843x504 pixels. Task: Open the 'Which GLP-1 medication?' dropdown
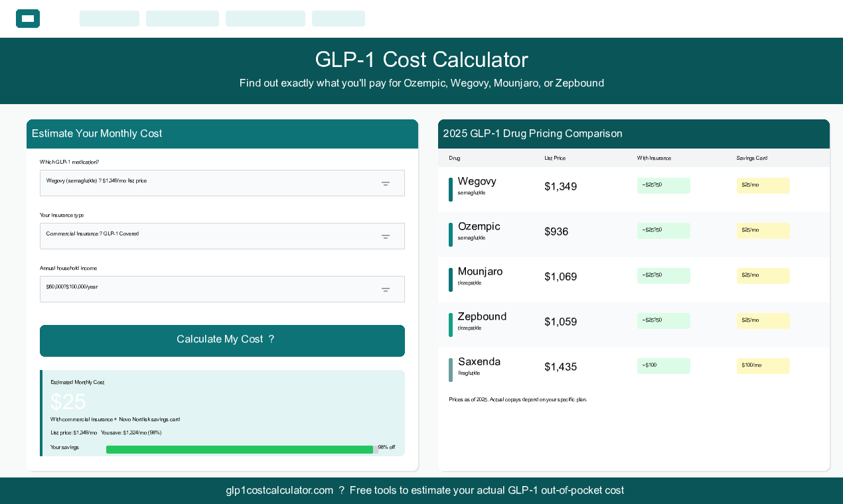tap(222, 183)
